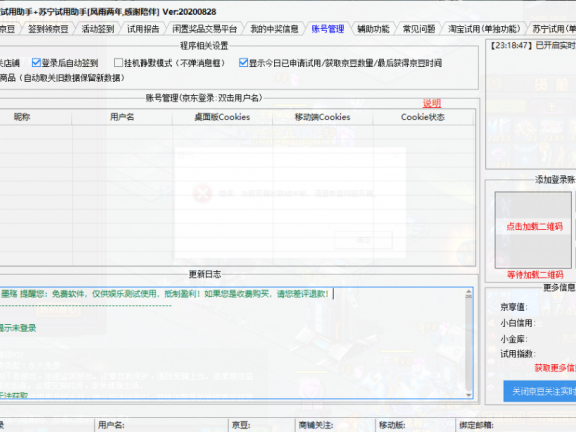Click the 用户名 status bar field
This screenshot has width=576, height=432.
pyautogui.click(x=161, y=425)
